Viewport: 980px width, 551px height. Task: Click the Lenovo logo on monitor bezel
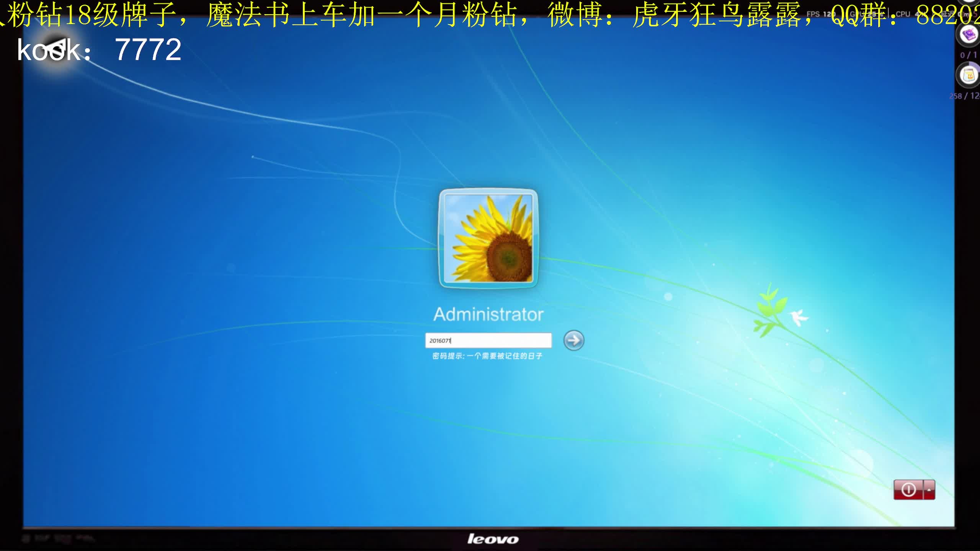pyautogui.click(x=493, y=539)
